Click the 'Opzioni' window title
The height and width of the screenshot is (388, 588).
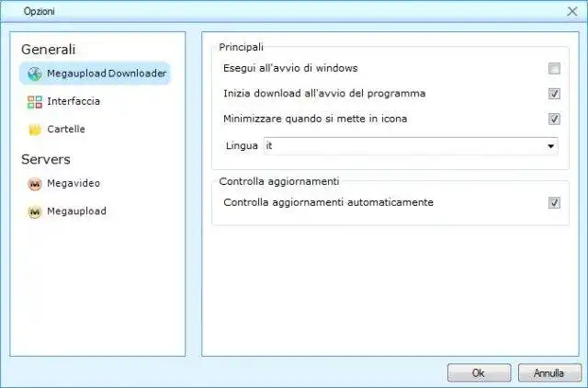[x=39, y=11]
